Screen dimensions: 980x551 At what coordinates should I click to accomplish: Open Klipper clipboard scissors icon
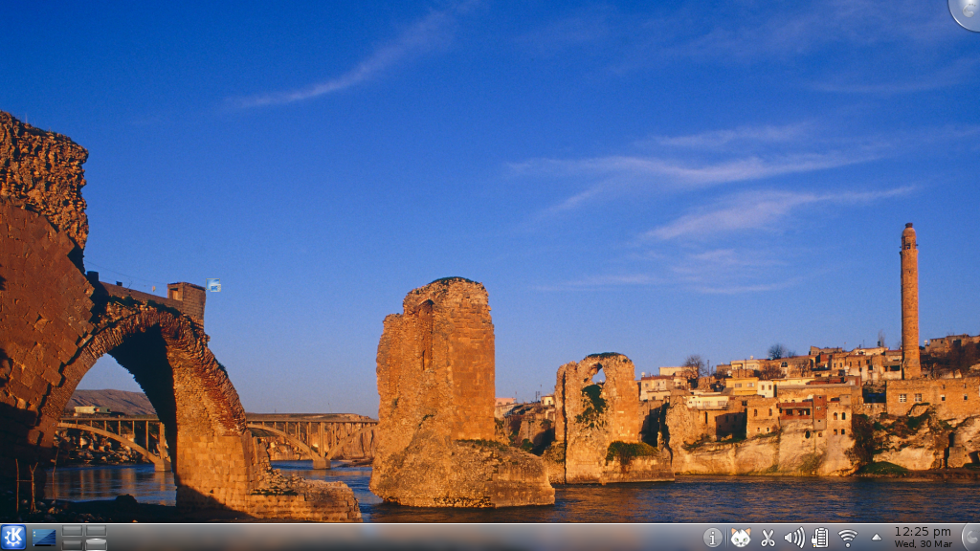[768, 538]
